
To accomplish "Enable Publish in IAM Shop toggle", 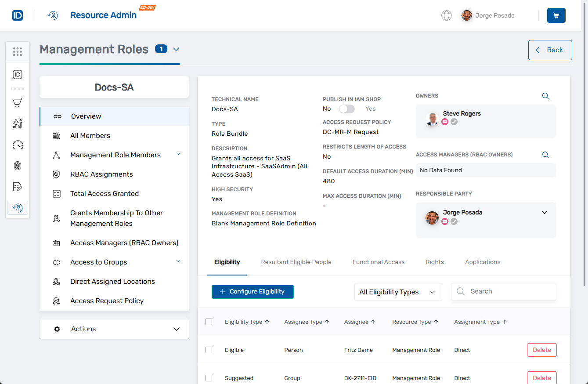I will pos(346,109).
